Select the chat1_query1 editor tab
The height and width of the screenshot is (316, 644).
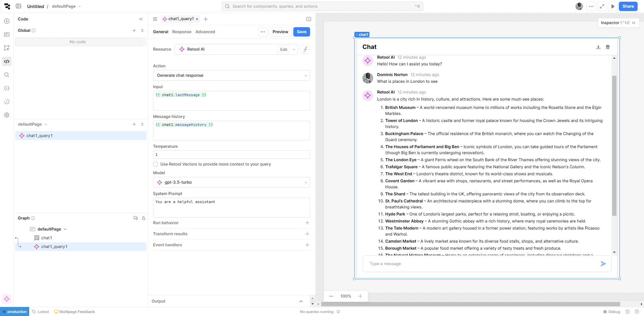[181, 19]
